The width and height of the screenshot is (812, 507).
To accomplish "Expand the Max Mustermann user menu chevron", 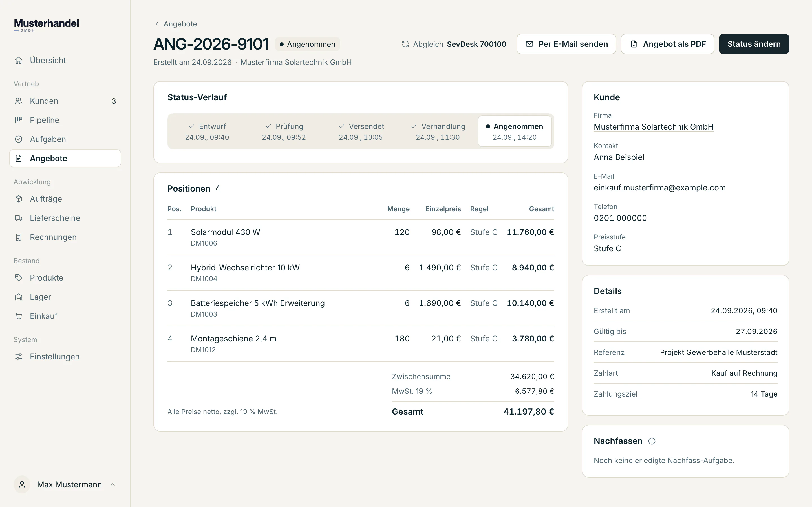I will tap(113, 484).
